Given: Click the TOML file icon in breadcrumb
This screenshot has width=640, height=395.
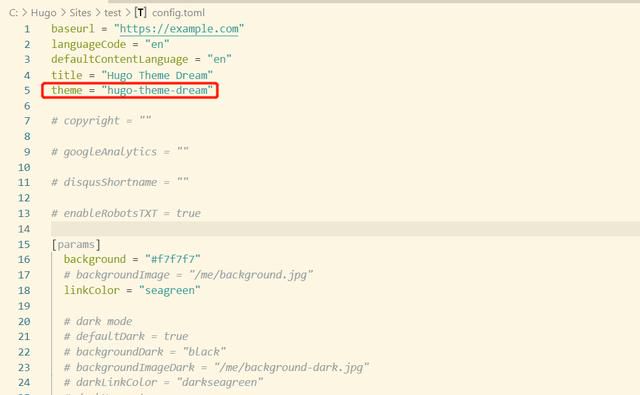Looking at the screenshot, I should point(140,13).
